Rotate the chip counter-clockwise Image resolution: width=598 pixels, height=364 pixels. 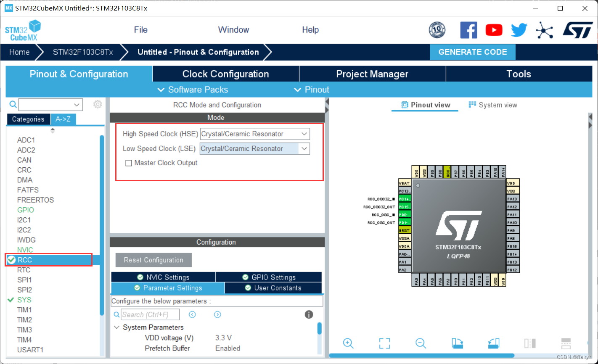click(x=494, y=343)
